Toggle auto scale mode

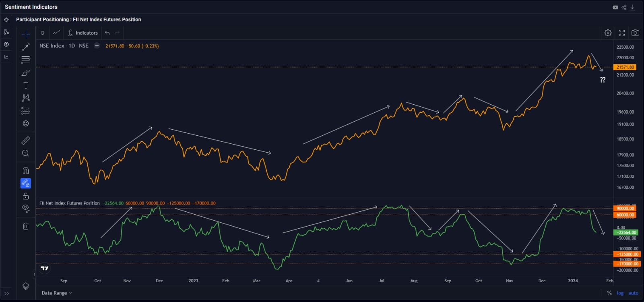click(633, 293)
